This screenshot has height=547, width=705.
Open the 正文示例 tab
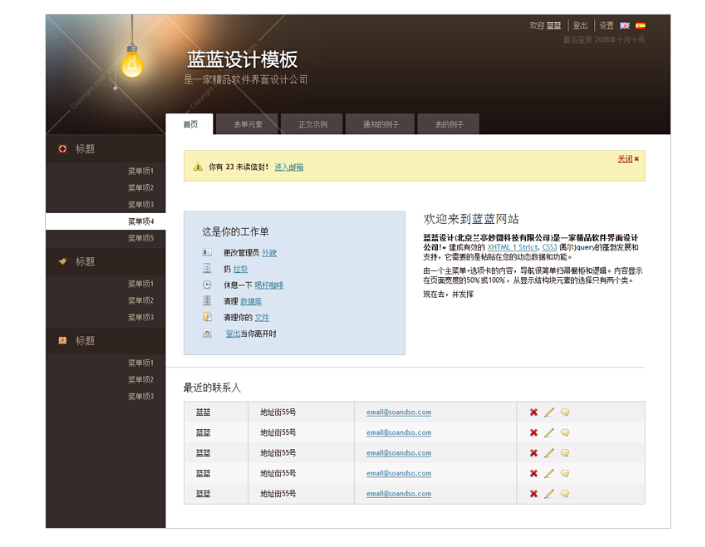pos(312,125)
